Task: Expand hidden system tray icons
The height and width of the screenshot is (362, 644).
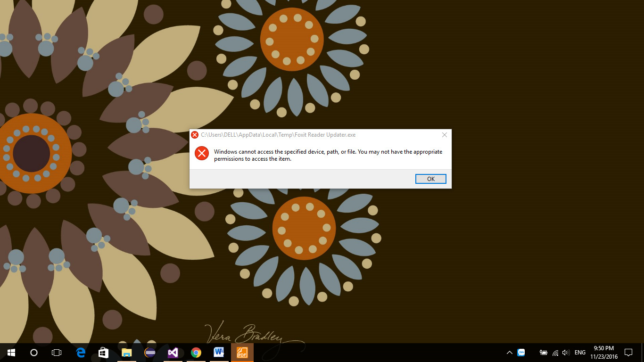Action: (509, 353)
